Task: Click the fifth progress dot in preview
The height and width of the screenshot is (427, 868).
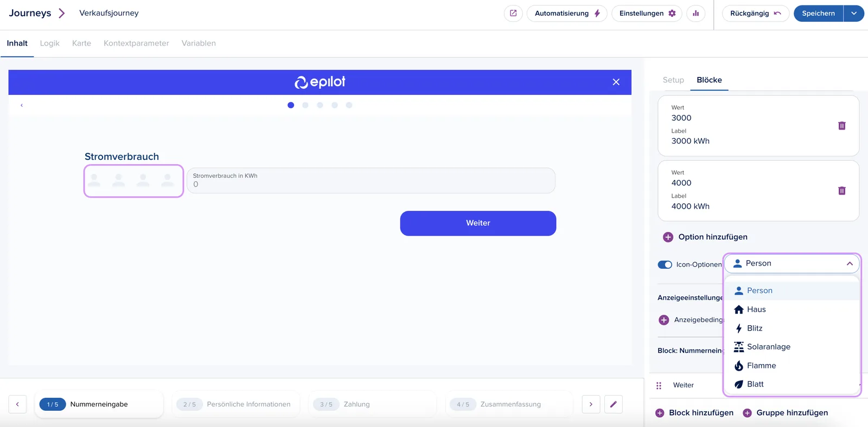Action: pos(349,105)
